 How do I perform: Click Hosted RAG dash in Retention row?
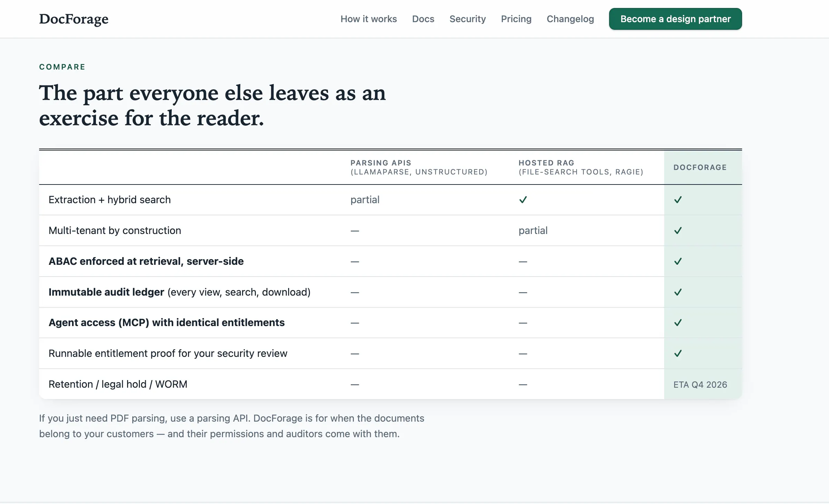523,385
